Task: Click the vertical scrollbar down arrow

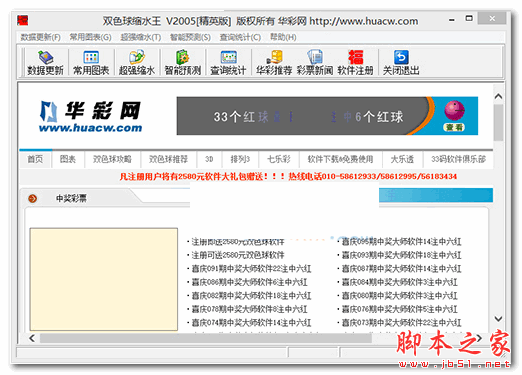Action: coord(498,319)
